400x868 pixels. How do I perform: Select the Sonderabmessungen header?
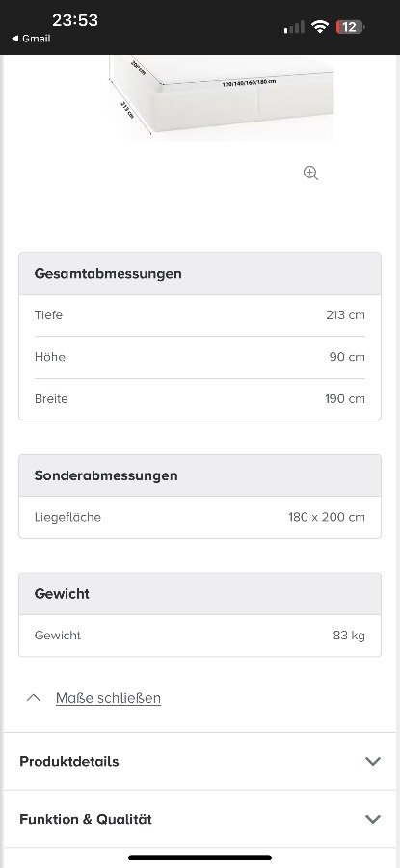(x=200, y=475)
